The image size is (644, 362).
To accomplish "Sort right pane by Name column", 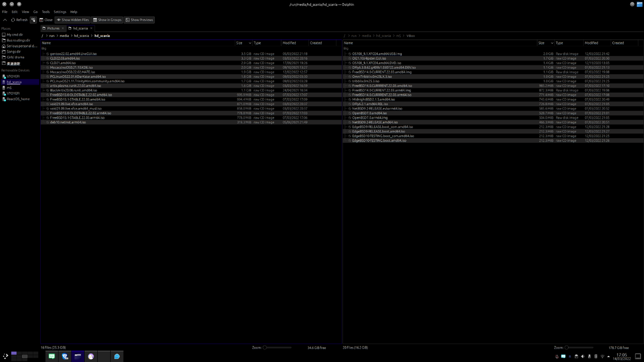I will tap(440, 43).
